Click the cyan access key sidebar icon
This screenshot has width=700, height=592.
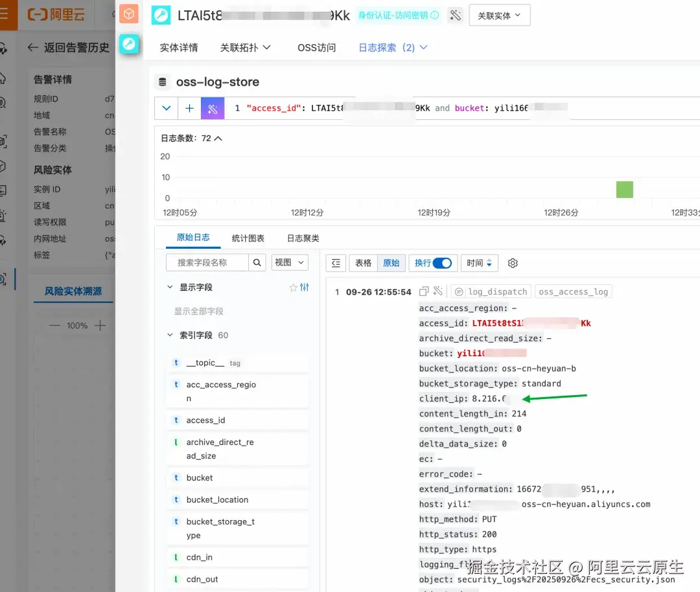click(128, 44)
